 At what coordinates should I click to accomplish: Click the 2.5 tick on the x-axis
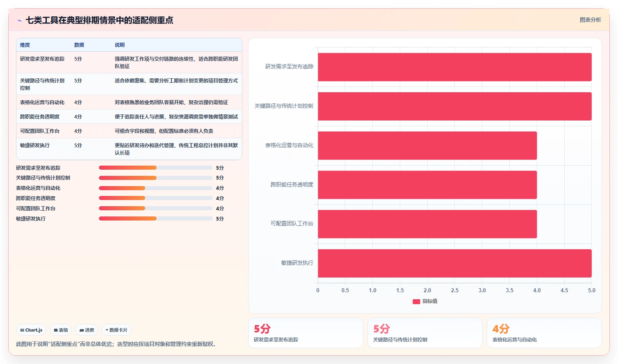[x=454, y=290]
